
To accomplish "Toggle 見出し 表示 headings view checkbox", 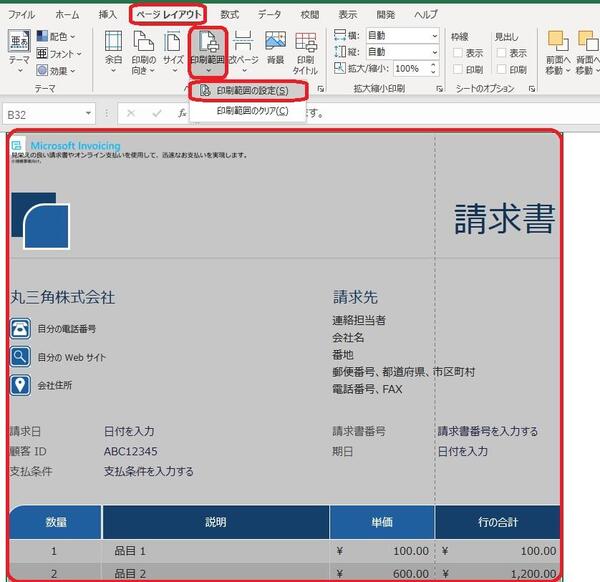I will 503,53.
